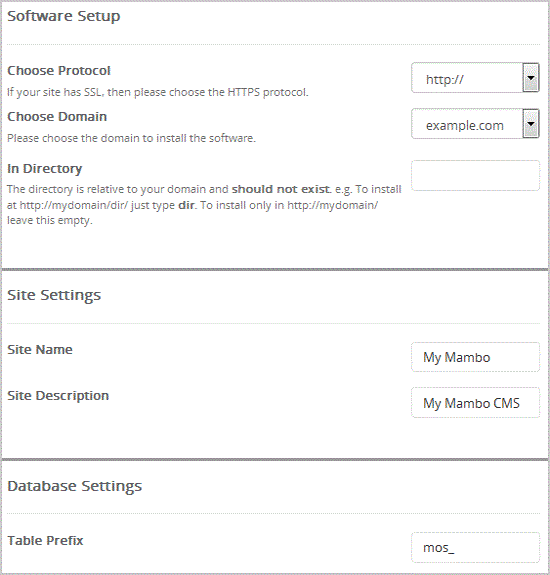Image resolution: width=550 pixels, height=575 pixels.
Task: Click the Choose Protocol label
Action: pos(59,70)
